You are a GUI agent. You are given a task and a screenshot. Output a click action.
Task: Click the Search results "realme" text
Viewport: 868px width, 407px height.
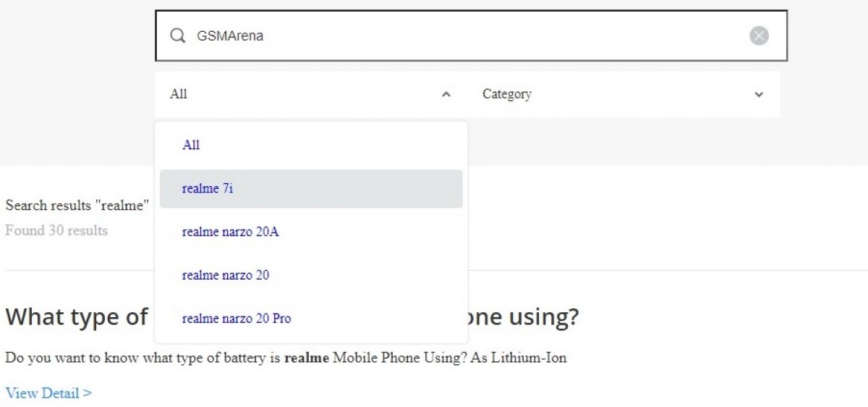point(77,205)
